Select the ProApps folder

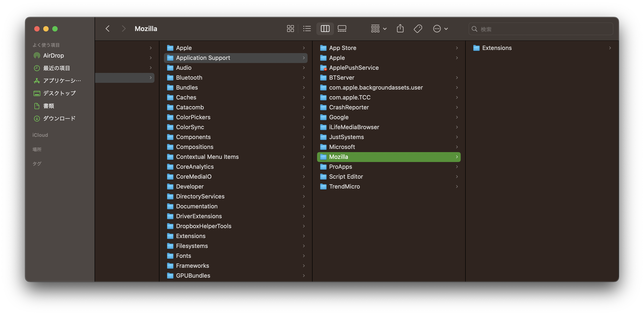389,167
